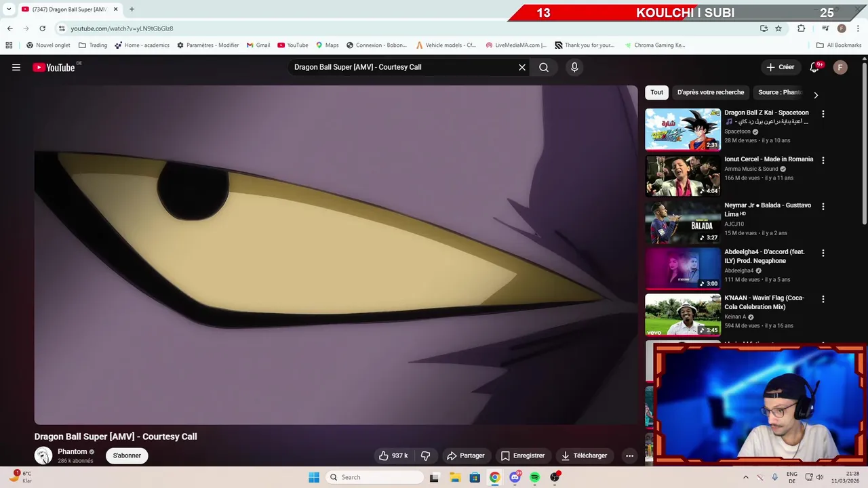This screenshot has height=488, width=868.
Task: Open Maps bookmark
Action: pyautogui.click(x=327, y=45)
